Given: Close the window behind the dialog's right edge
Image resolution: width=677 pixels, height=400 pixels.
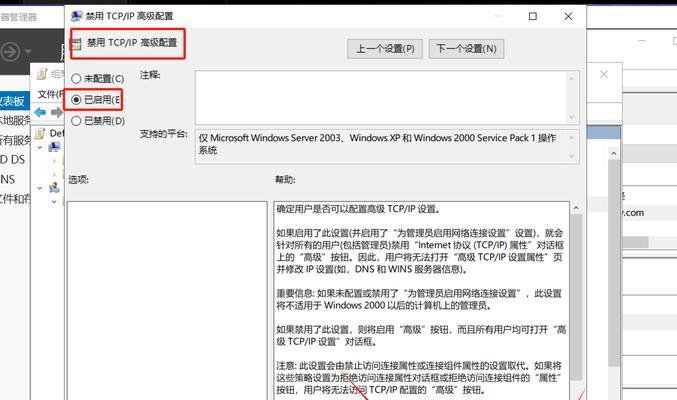Looking at the screenshot, I should coord(604,75).
